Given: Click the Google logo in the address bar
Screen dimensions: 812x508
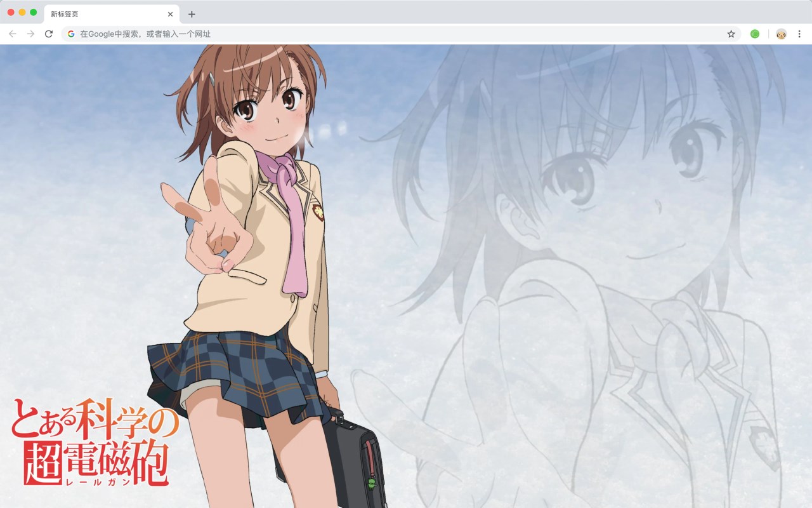Looking at the screenshot, I should click(x=71, y=34).
